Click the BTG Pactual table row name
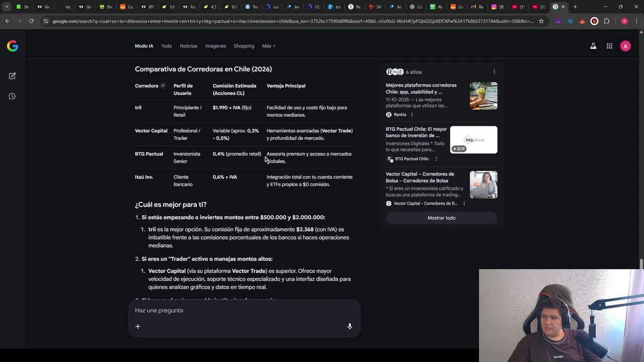The image size is (644, 362). point(149,154)
